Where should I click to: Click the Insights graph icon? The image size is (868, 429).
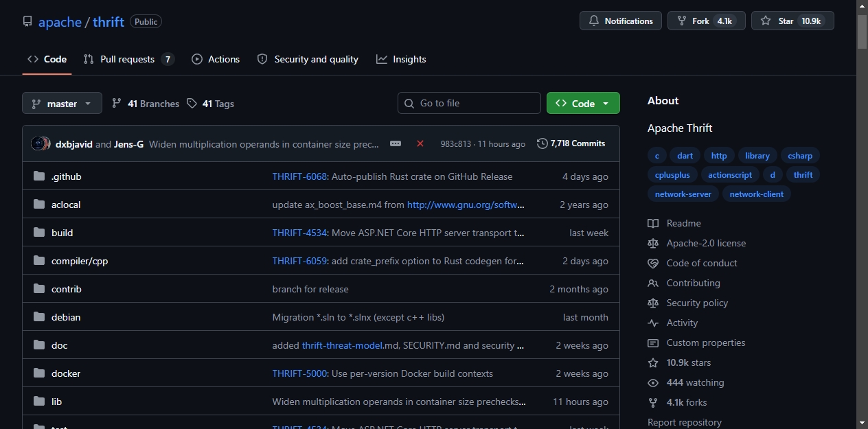tap(382, 59)
